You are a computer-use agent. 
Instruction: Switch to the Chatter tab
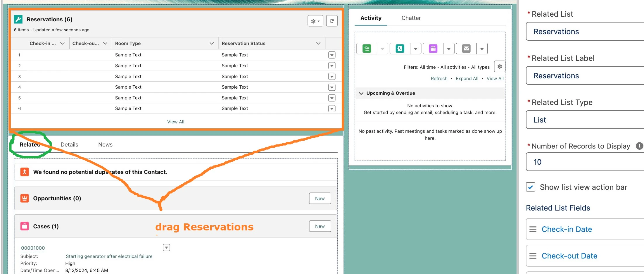(411, 18)
